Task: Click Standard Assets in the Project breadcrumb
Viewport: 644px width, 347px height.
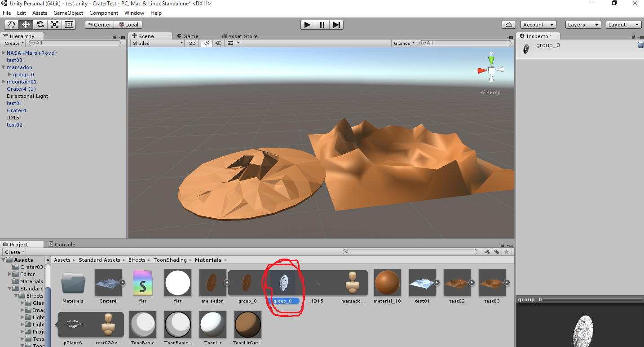Action: coord(99,260)
